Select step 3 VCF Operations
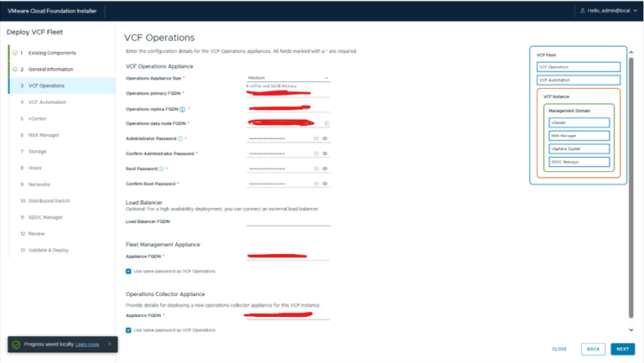 [61, 86]
